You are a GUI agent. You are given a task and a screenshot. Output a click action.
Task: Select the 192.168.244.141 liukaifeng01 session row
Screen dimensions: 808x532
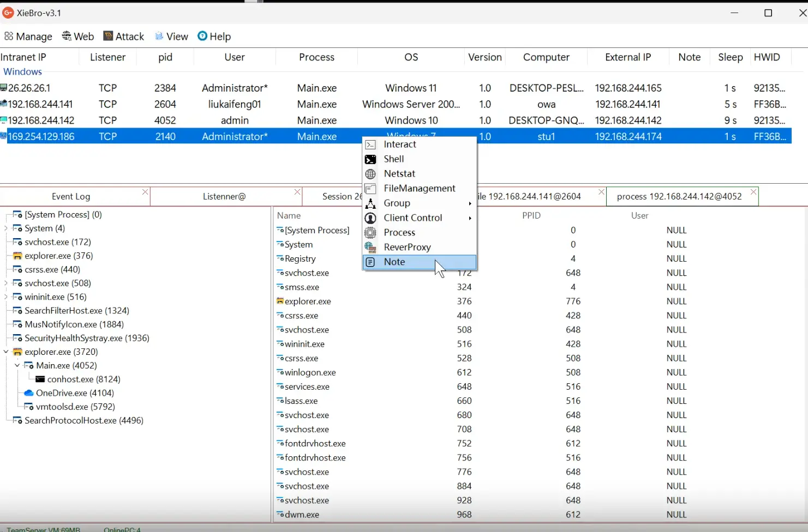point(396,104)
